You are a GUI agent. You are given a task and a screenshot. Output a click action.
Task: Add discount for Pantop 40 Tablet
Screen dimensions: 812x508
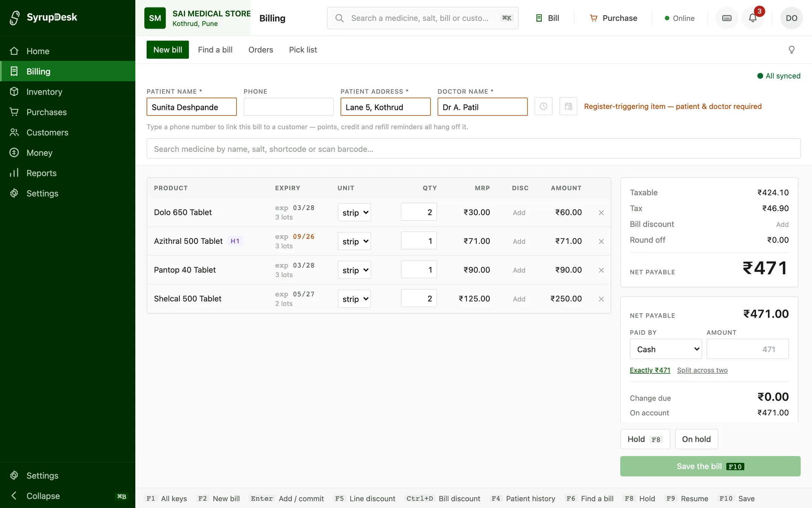tap(519, 270)
